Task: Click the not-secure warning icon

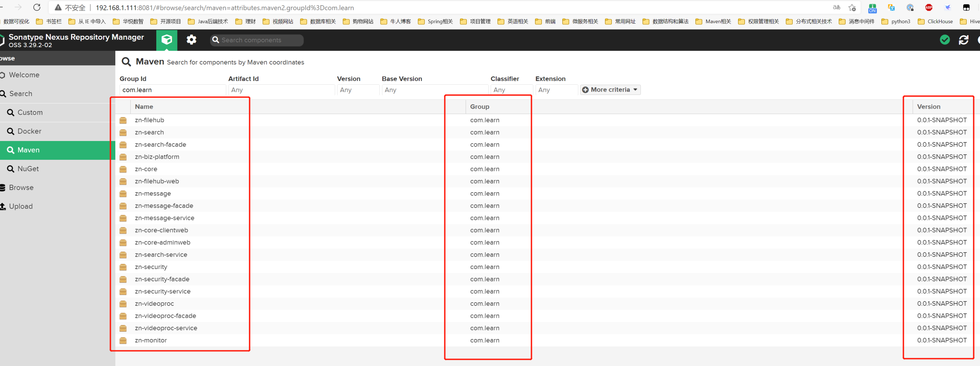Action: tap(58, 8)
